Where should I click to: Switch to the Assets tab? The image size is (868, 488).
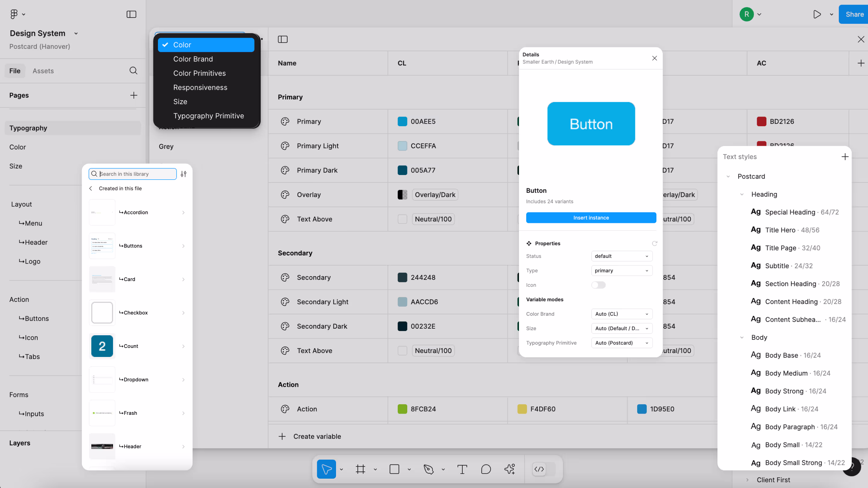tap(43, 71)
